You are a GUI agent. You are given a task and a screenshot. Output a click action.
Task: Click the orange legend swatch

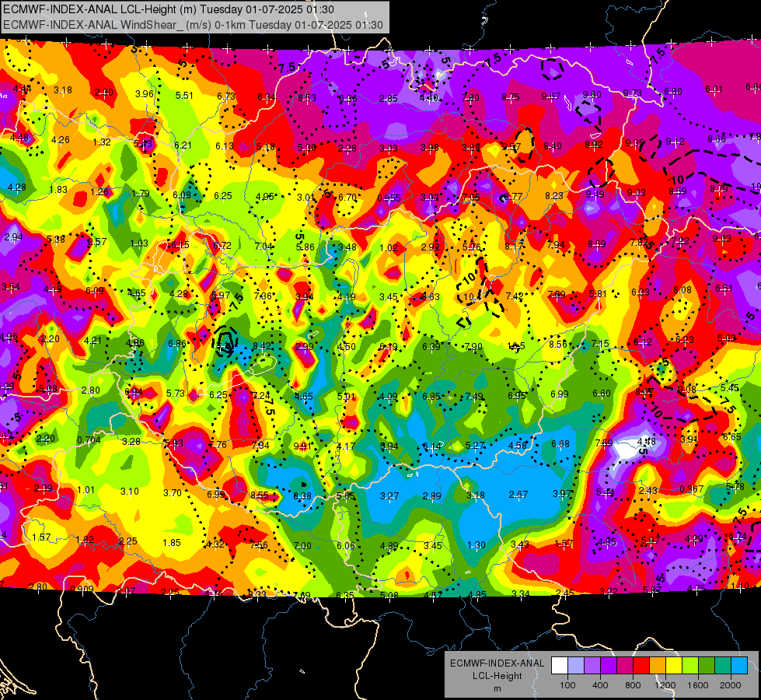(657, 666)
